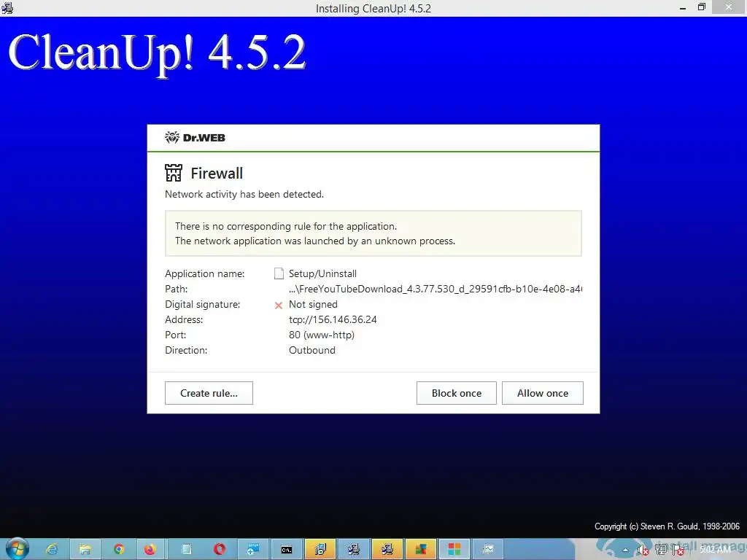Restore down the Installing CleanUp! window
Screen dimensions: 747x560
pos(701,7)
